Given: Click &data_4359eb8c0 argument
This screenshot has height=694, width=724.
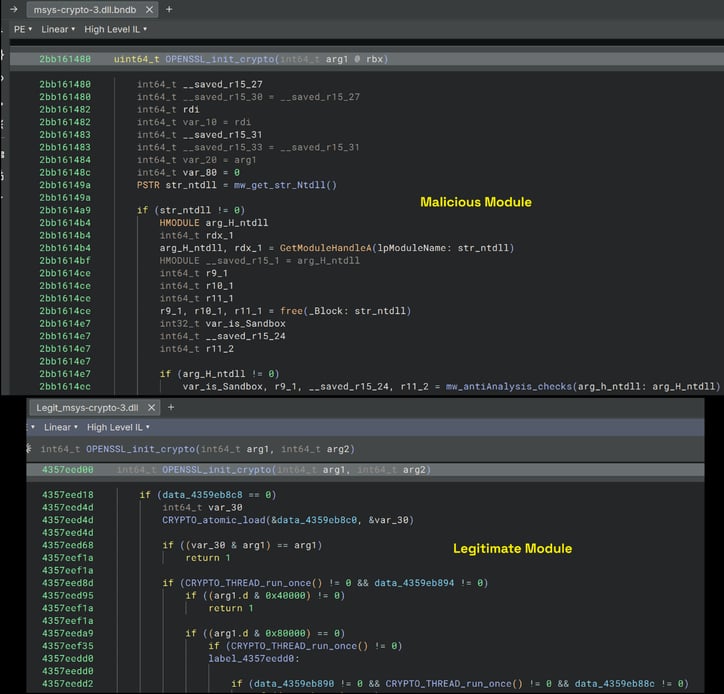Looking at the screenshot, I should click(x=314, y=520).
